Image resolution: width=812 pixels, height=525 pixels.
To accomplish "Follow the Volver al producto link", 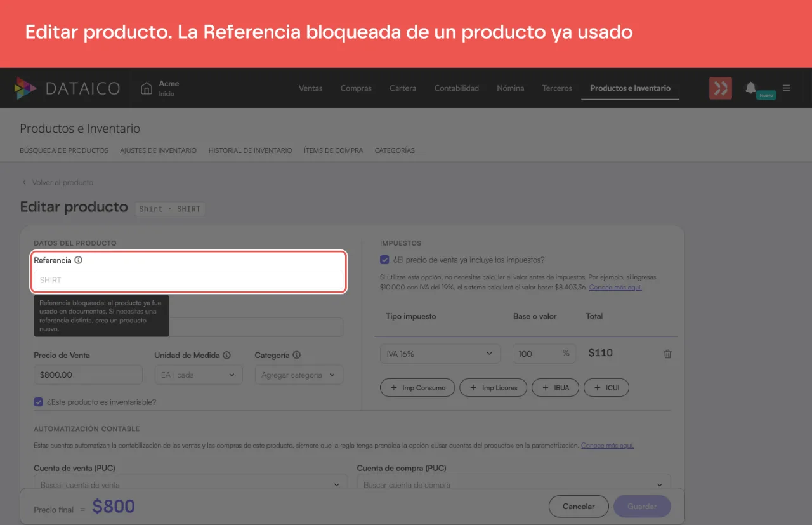I will pyautogui.click(x=63, y=183).
